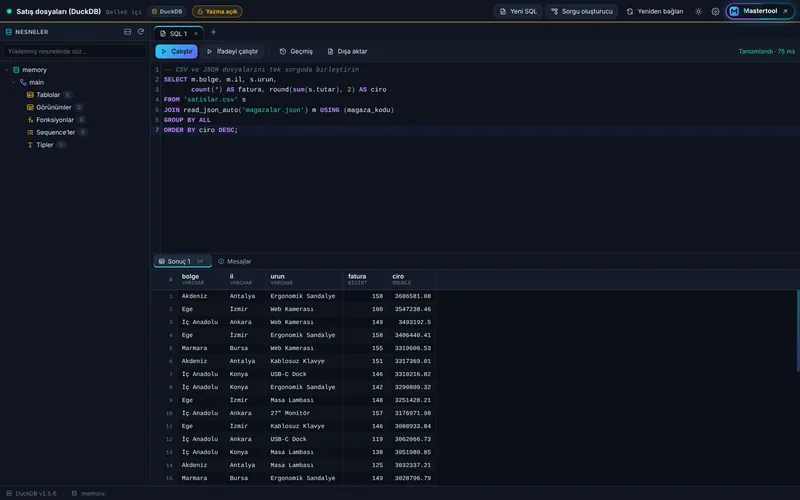Image resolution: width=800 pixels, height=500 pixels.
Task: Focus the Yüklenmiş nesnelerde süz filter field
Action: click(75, 52)
